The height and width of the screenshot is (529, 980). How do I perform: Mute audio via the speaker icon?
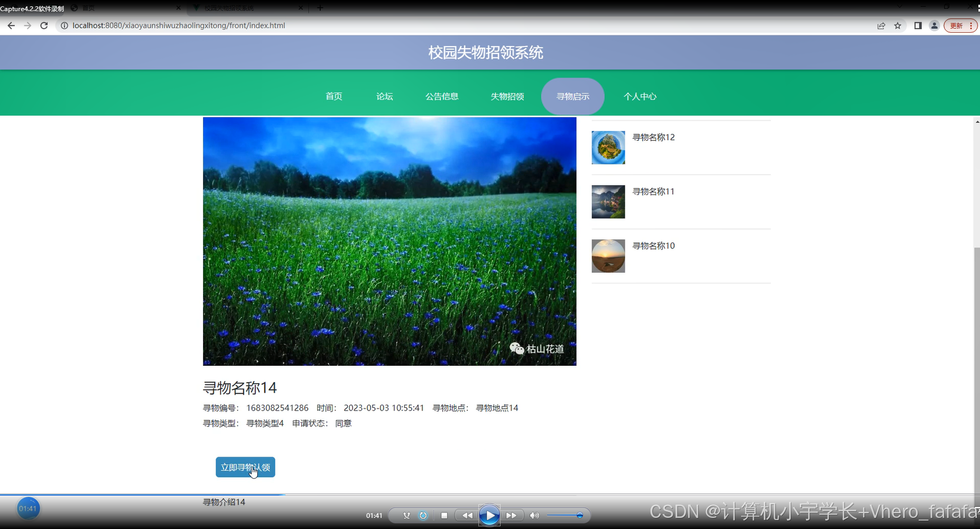coord(534,515)
